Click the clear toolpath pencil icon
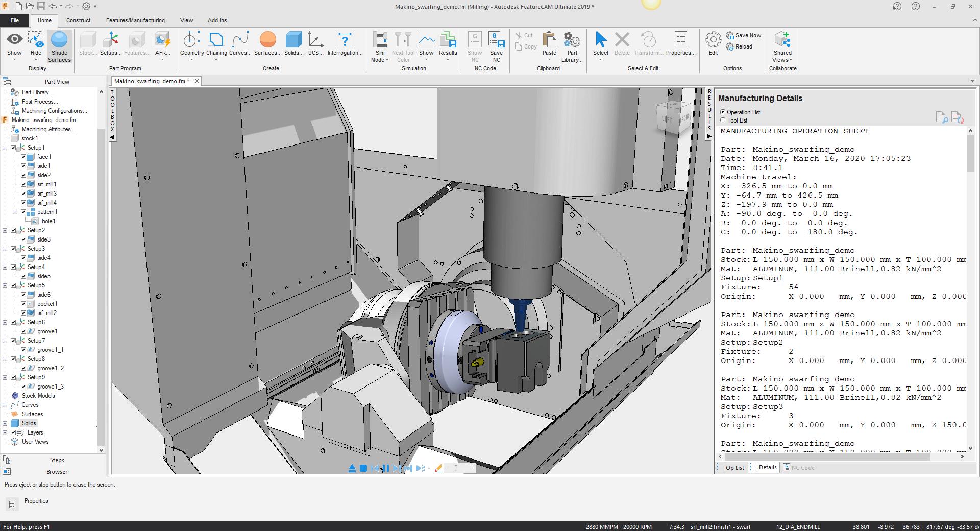This screenshot has width=980, height=531. 437,468
